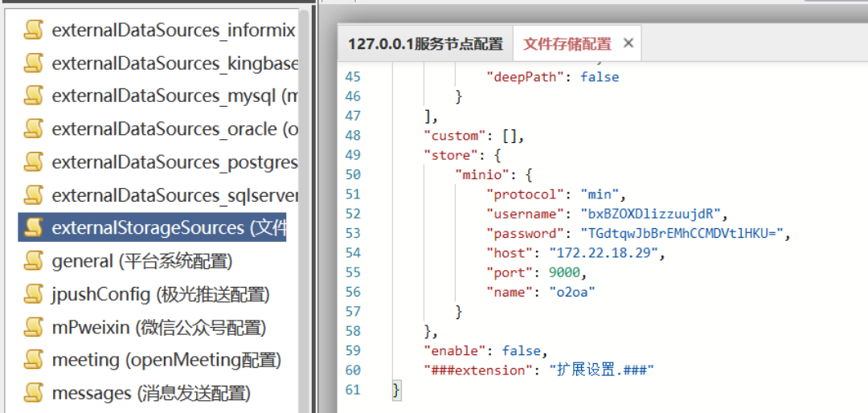This screenshot has height=413, width=868.
Task: Click the host value "172.22.18.29"
Action: point(604,253)
